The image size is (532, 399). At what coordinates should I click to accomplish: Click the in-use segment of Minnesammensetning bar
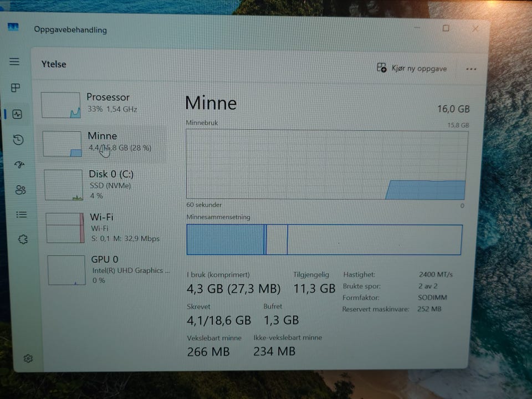226,239
